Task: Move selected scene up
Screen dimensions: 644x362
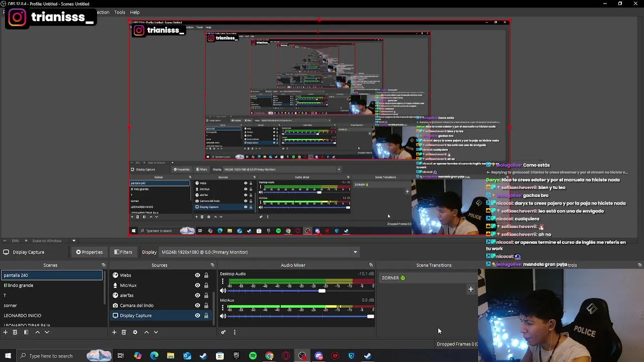Action: [37, 332]
